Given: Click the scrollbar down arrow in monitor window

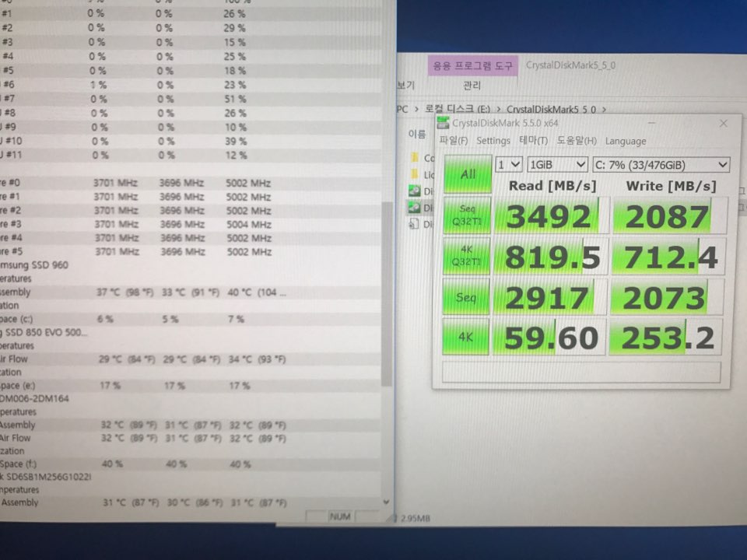Looking at the screenshot, I should pos(387,502).
